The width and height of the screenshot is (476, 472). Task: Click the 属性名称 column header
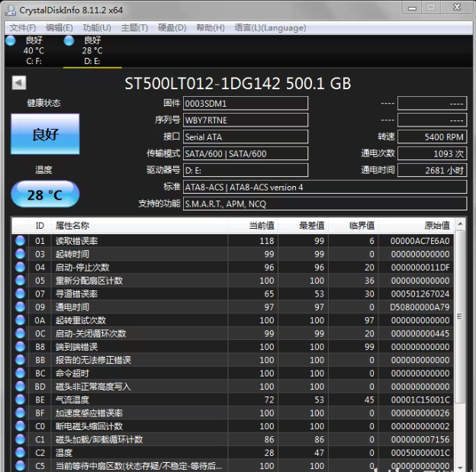pos(139,226)
